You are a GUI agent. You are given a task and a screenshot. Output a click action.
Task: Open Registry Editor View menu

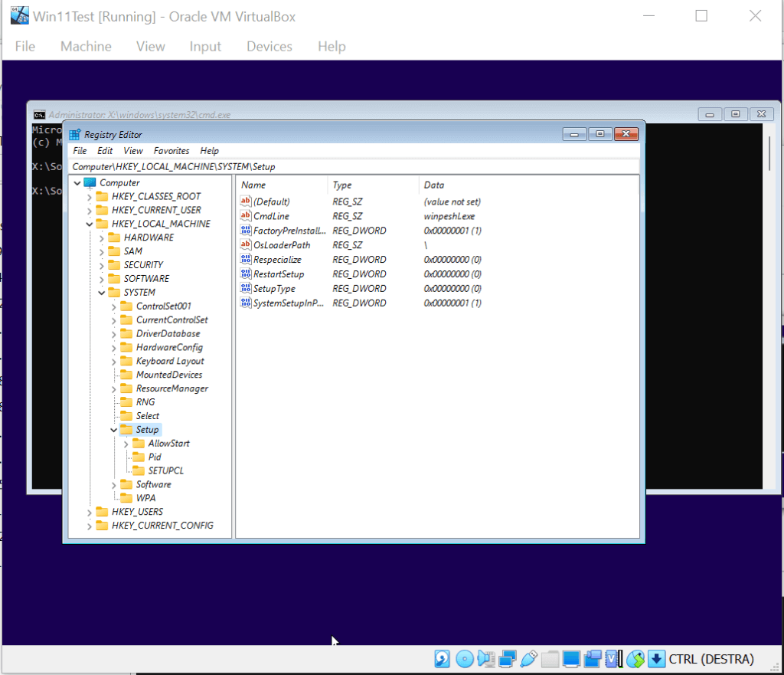133,151
